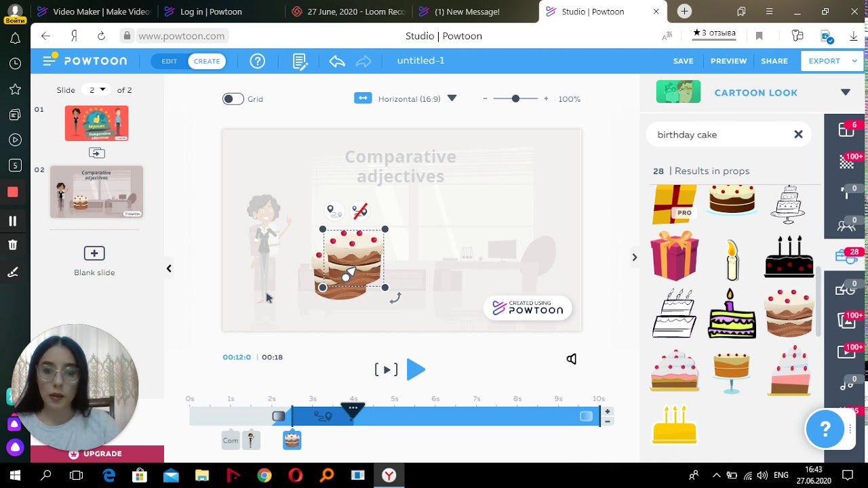Open the slide number dropdown
The height and width of the screenshot is (488, 868).
coord(96,89)
